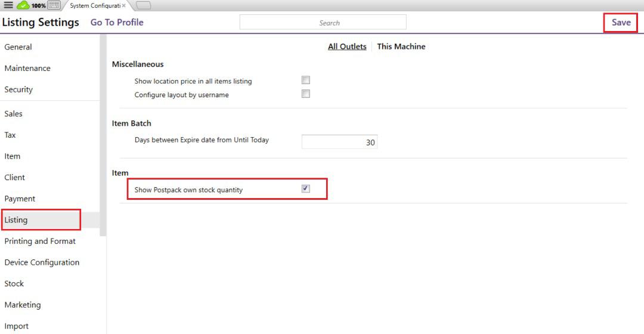Viewport: 644px width, 334px height.
Task: Click the 100% sync status text
Action: pos(39,6)
